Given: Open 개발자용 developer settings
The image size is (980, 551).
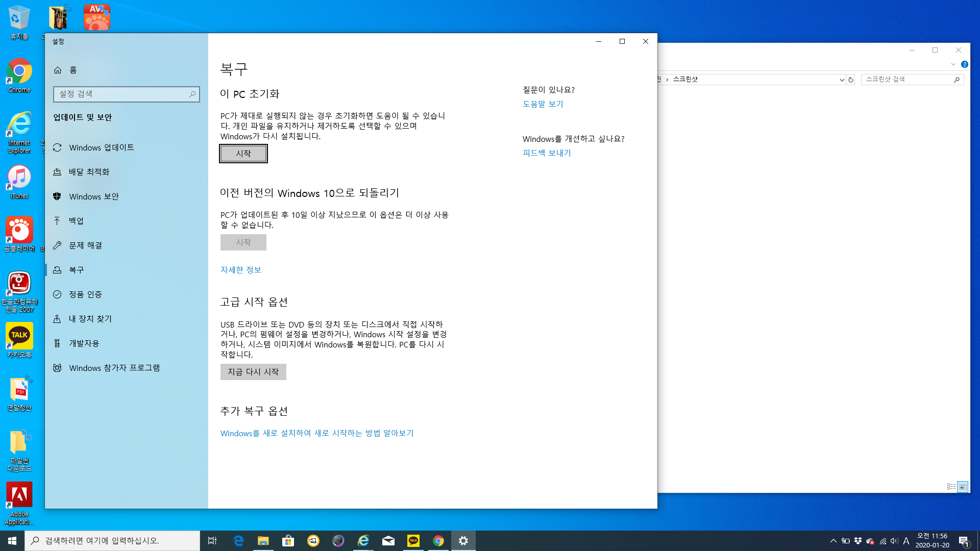Looking at the screenshot, I should point(84,343).
